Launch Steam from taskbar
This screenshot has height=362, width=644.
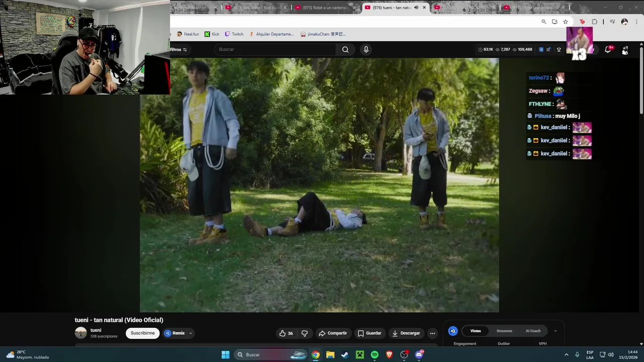[x=345, y=354]
